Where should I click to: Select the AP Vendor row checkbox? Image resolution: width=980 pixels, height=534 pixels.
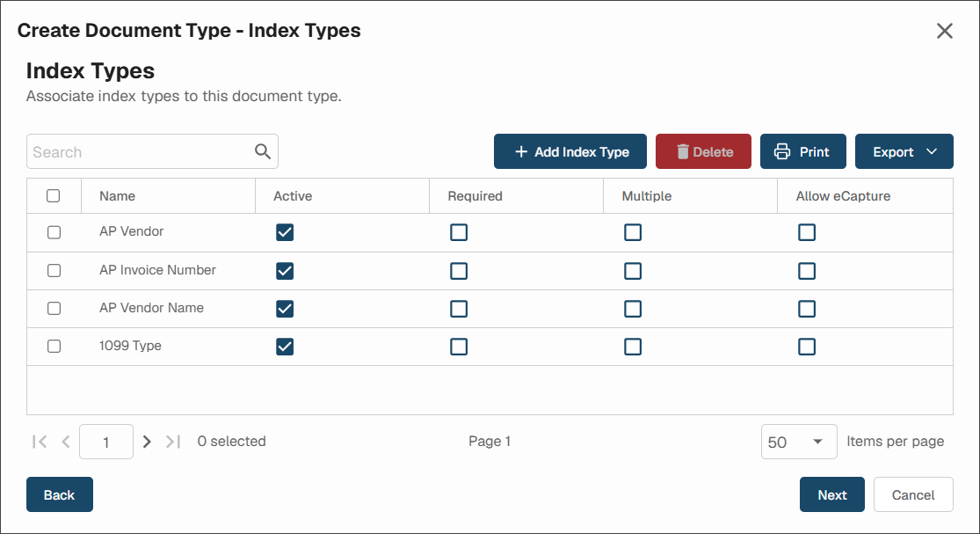[x=54, y=232]
